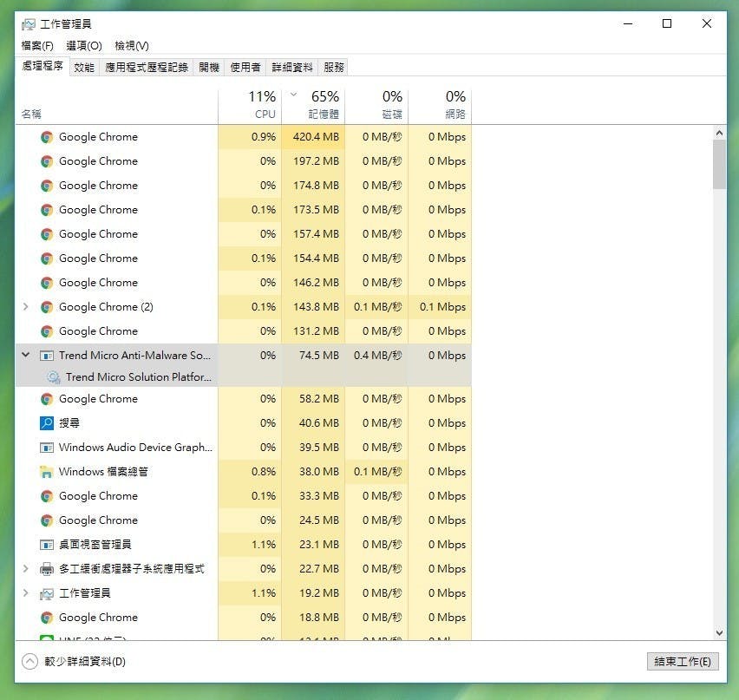Open the 檢視(V) menu

(132, 46)
